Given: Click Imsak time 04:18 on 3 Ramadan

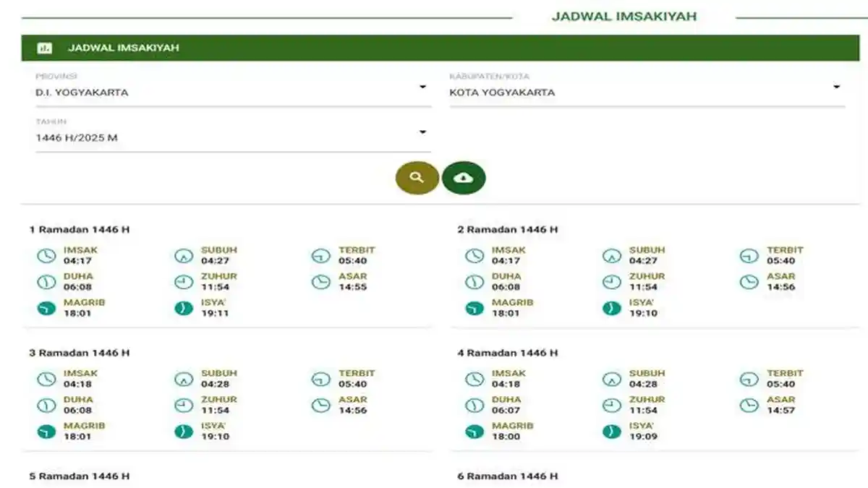Looking at the screenshot, I should tap(77, 385).
